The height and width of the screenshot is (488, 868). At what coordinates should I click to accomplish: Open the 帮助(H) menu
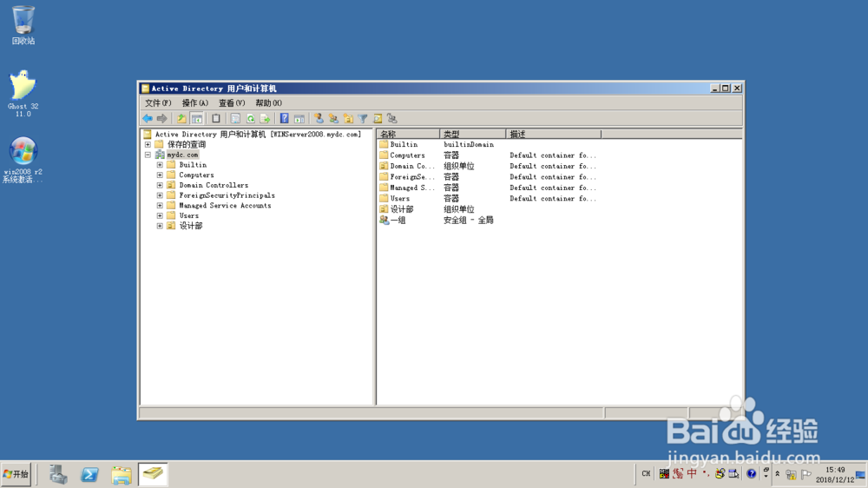(268, 103)
